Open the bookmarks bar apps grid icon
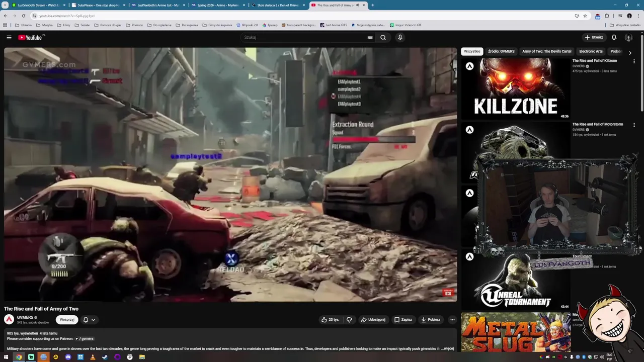Image resolution: width=644 pixels, height=362 pixels. click(5, 25)
